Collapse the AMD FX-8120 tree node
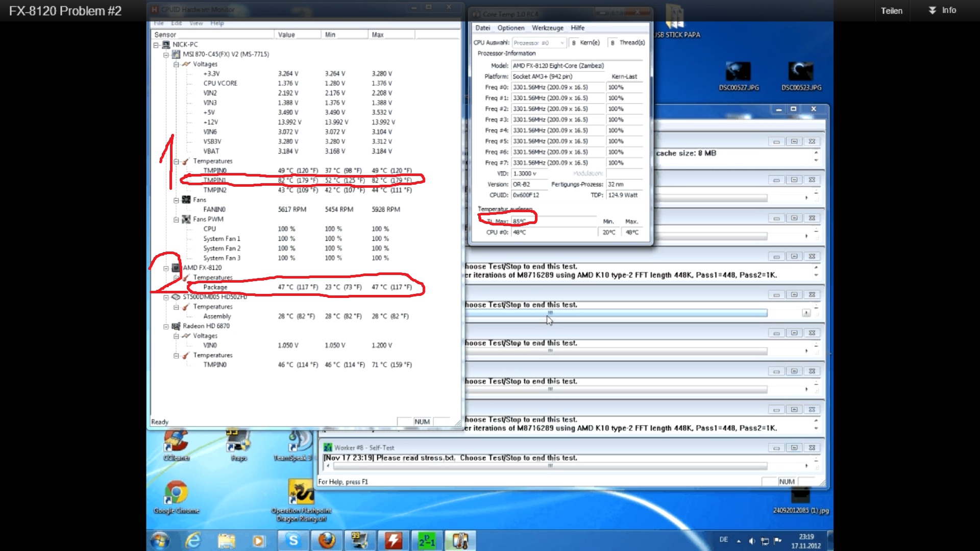Image resolution: width=980 pixels, height=551 pixels. coord(166,268)
